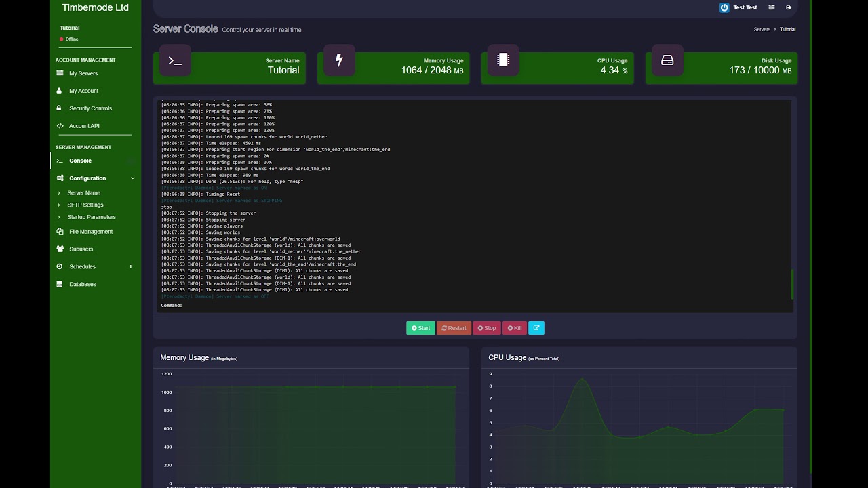Image resolution: width=868 pixels, height=488 pixels.
Task: Click the Subusers people icon
Action: pyautogui.click(x=60, y=249)
